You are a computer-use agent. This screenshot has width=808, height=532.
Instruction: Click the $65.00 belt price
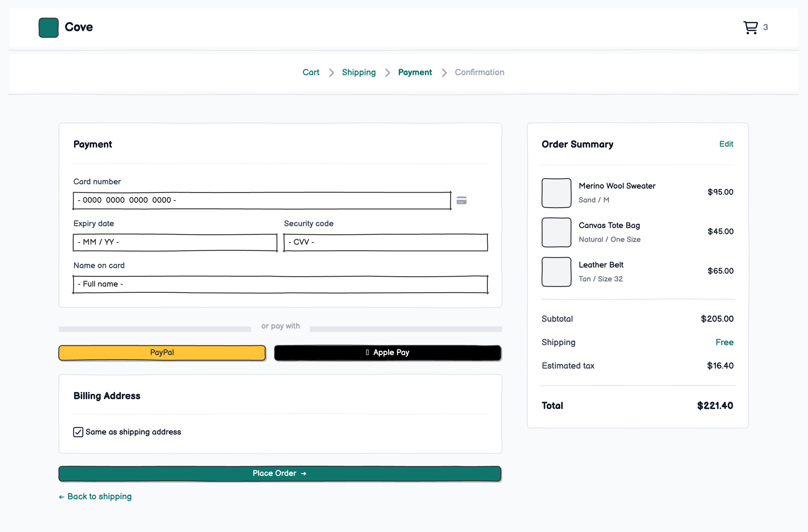coord(720,271)
